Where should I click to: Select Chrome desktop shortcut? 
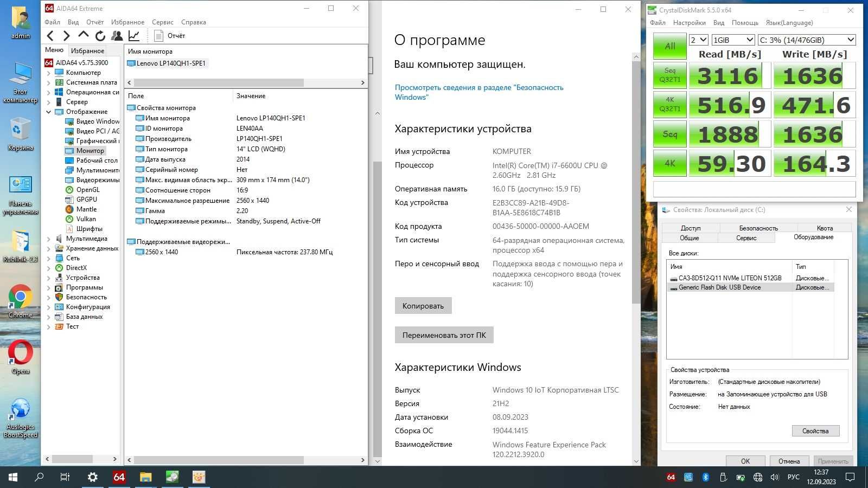[x=21, y=301]
